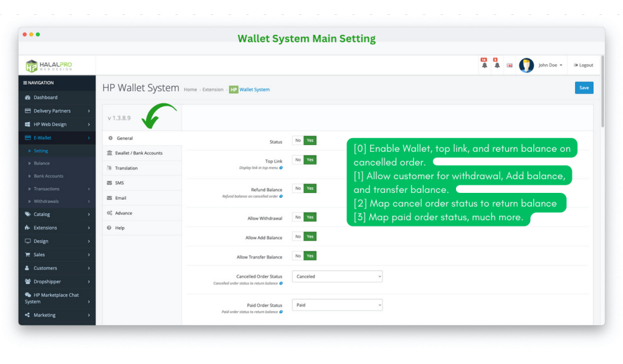Open the Cancelled Order Status dropdown
Screen dimensions: 623x364
(337, 276)
